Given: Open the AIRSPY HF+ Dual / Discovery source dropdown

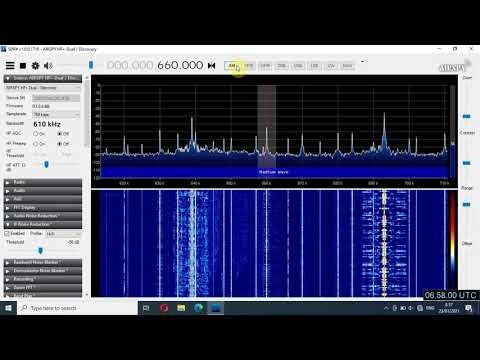Looking at the screenshot, I should click(43, 88).
